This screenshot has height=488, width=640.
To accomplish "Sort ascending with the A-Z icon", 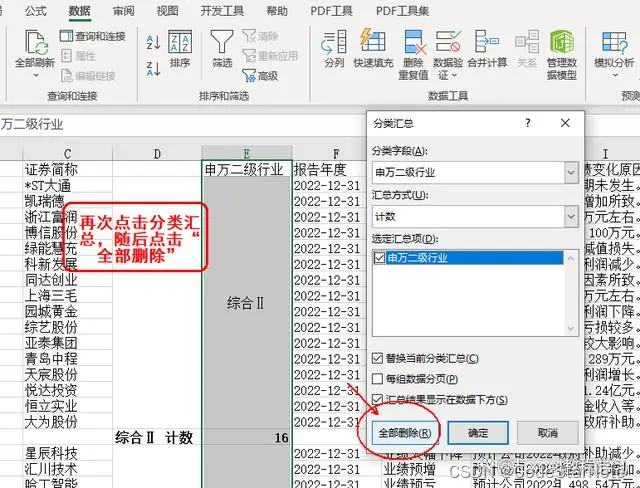I will pyautogui.click(x=153, y=42).
